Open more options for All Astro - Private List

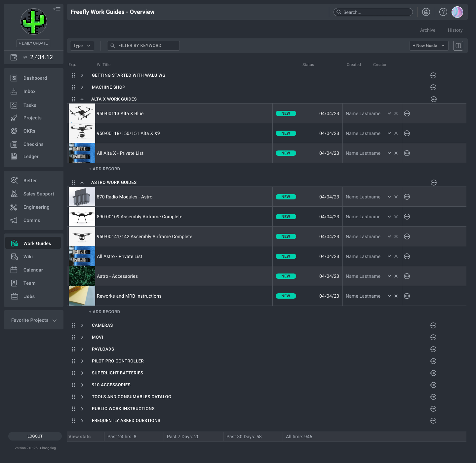[407, 256]
